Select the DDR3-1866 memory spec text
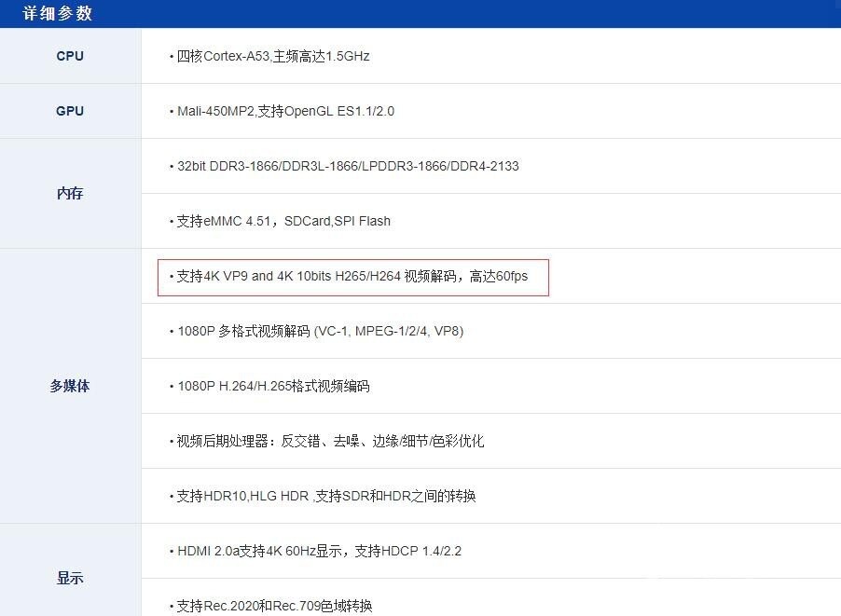Screen dimensions: 841x616 345,166
